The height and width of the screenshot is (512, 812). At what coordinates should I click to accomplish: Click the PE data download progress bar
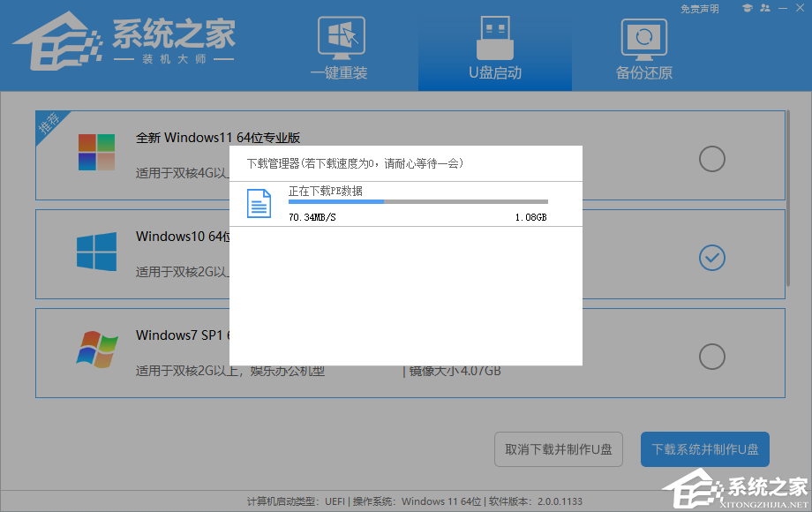tap(417, 201)
